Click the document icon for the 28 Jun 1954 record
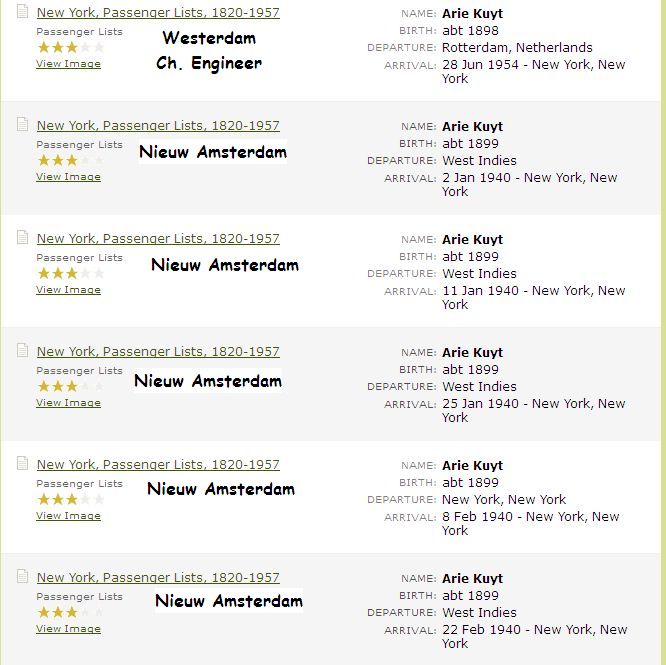This screenshot has height=665, width=666. tap(22, 12)
